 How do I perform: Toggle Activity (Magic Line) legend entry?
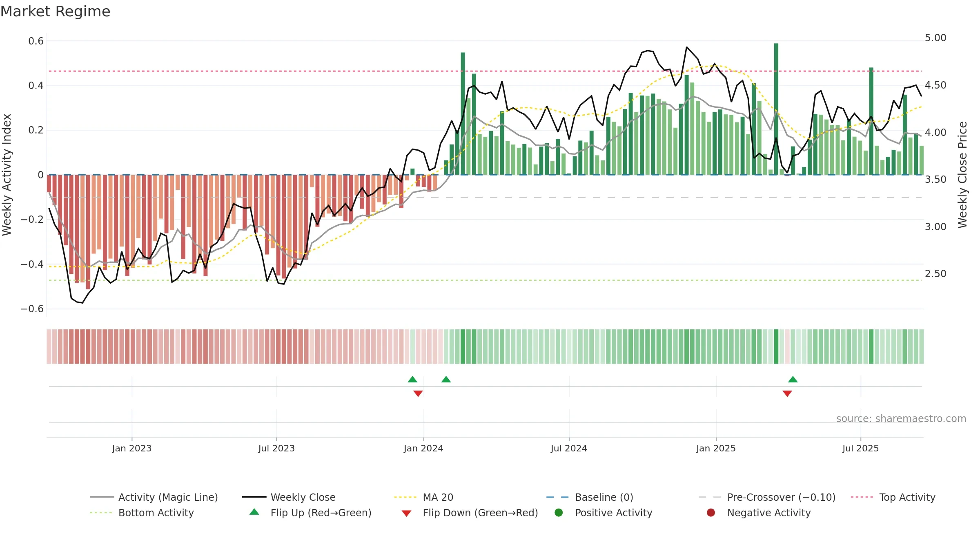click(x=154, y=497)
